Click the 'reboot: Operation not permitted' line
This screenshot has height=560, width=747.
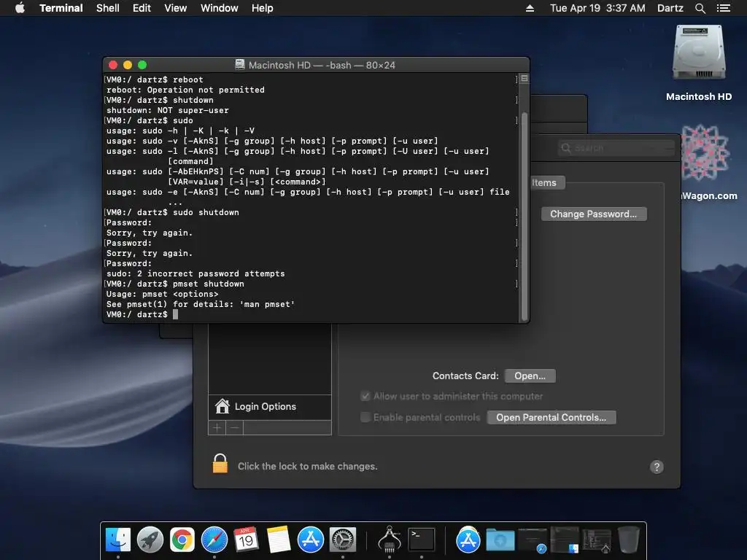(185, 90)
